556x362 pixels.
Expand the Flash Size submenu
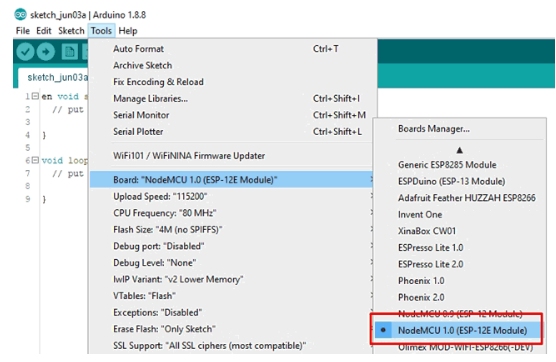[231, 230]
